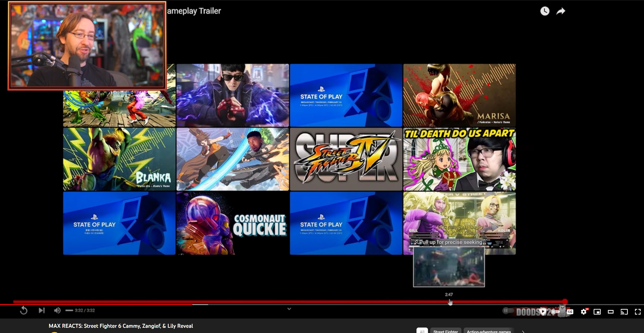Open the Cosmonaut Quickie suggested video

point(233,223)
